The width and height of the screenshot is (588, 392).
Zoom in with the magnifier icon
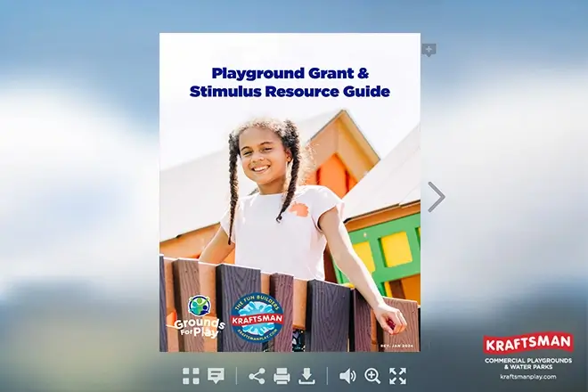tap(372, 376)
